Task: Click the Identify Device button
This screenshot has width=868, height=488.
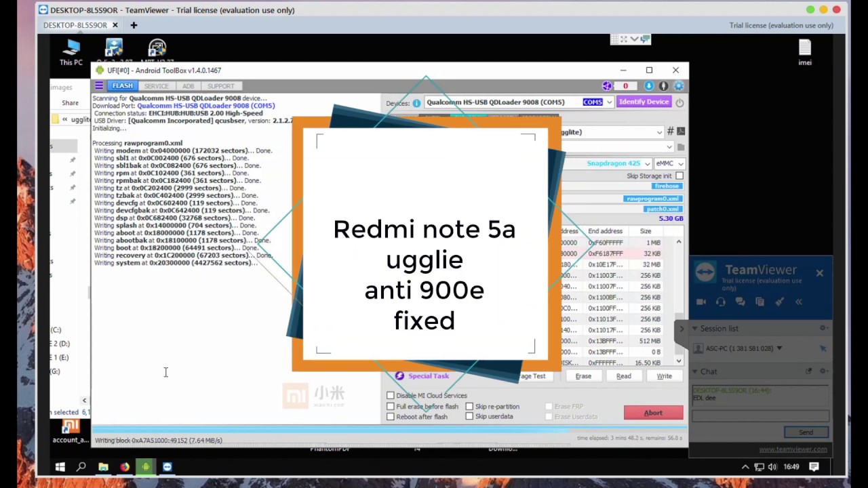Action: point(644,102)
